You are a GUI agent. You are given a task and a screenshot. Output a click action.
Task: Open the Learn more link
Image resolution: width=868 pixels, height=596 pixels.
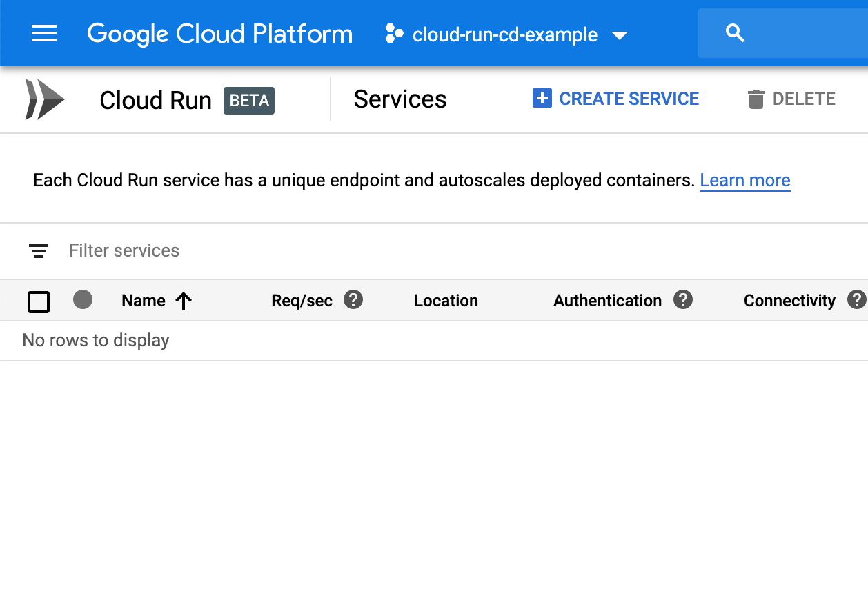click(745, 181)
